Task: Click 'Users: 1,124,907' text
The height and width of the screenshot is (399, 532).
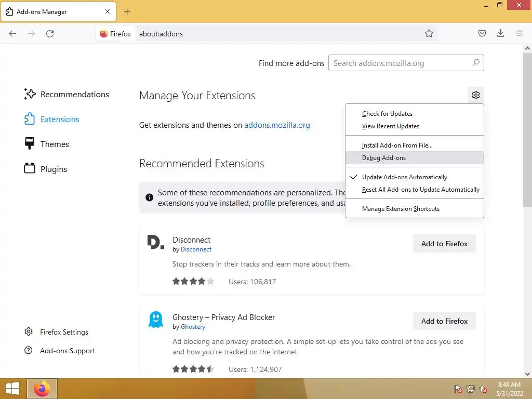Action: coord(255,369)
